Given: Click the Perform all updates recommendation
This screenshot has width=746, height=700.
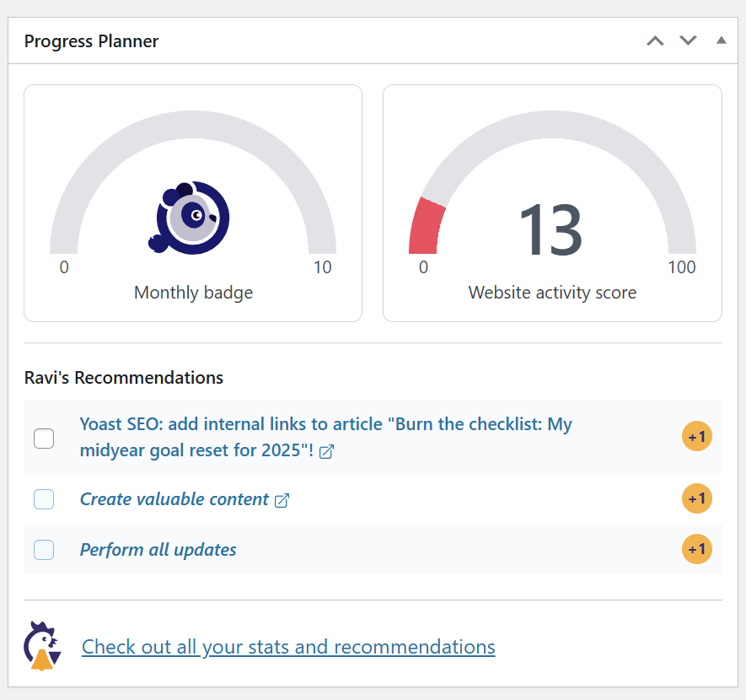Looking at the screenshot, I should click(x=158, y=550).
